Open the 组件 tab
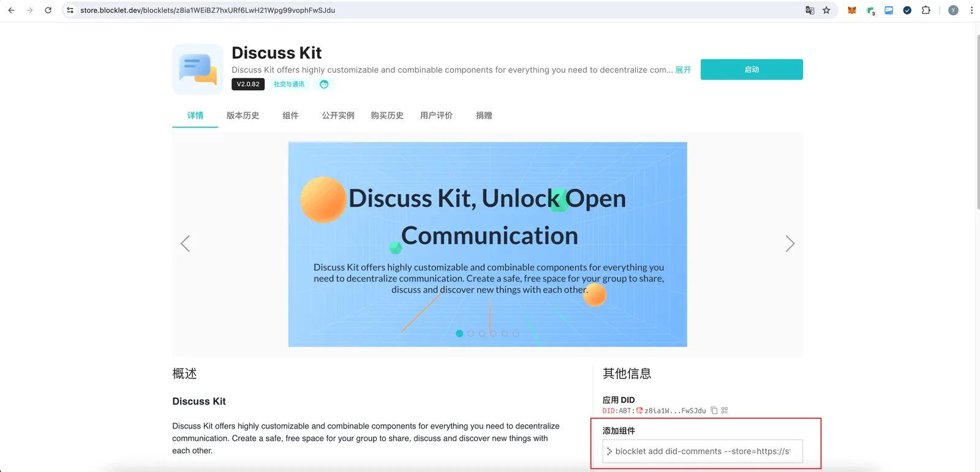The width and height of the screenshot is (980, 472). (x=290, y=116)
